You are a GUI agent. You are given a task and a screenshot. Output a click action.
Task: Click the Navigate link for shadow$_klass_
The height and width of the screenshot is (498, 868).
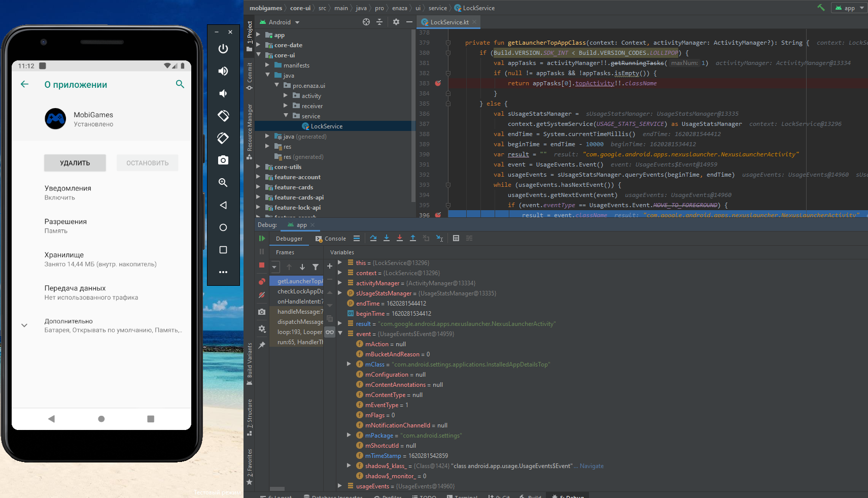pos(592,466)
